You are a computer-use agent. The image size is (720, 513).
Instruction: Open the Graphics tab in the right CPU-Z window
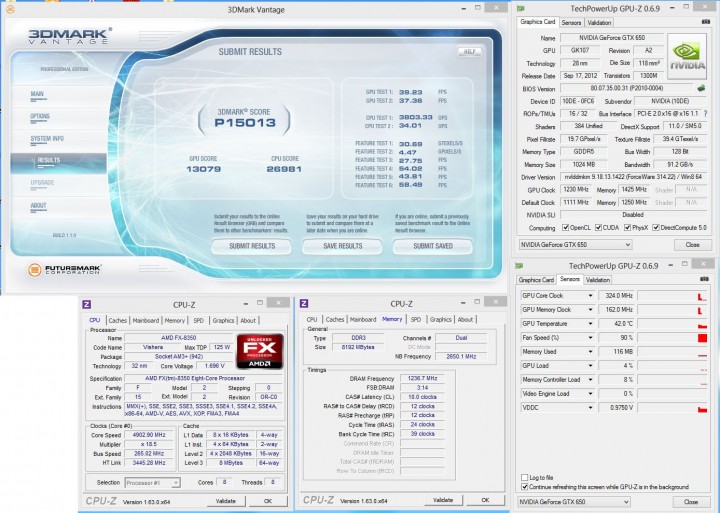coord(440,319)
